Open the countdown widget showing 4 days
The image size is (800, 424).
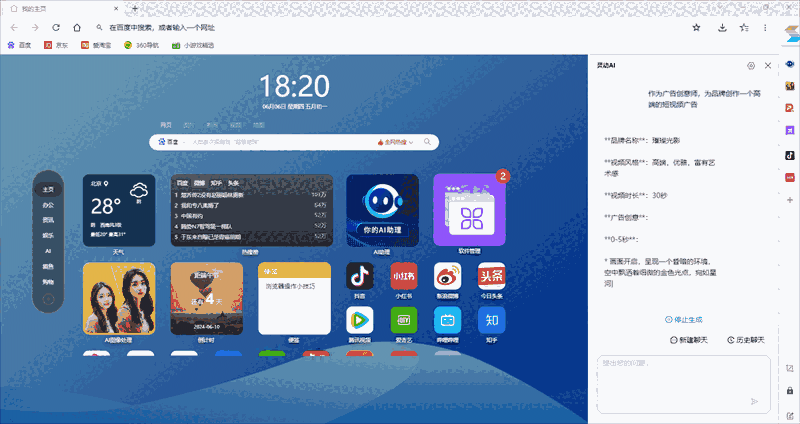pyautogui.click(x=207, y=298)
